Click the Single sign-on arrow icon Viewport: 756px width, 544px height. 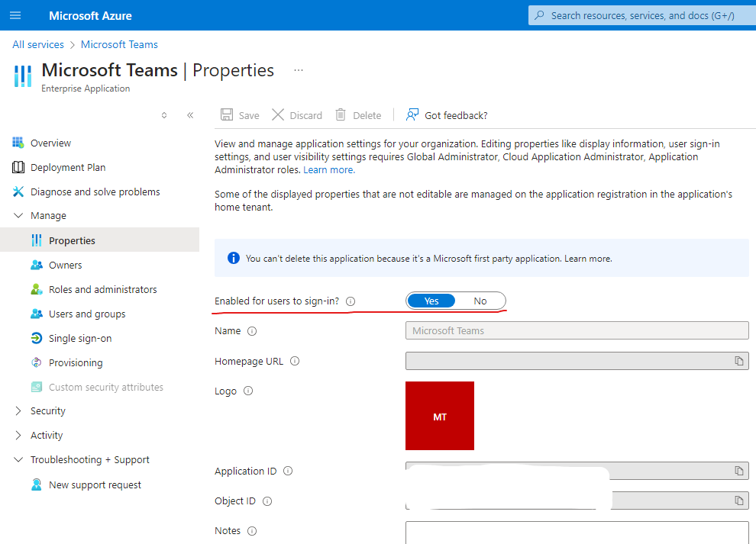[x=36, y=338]
